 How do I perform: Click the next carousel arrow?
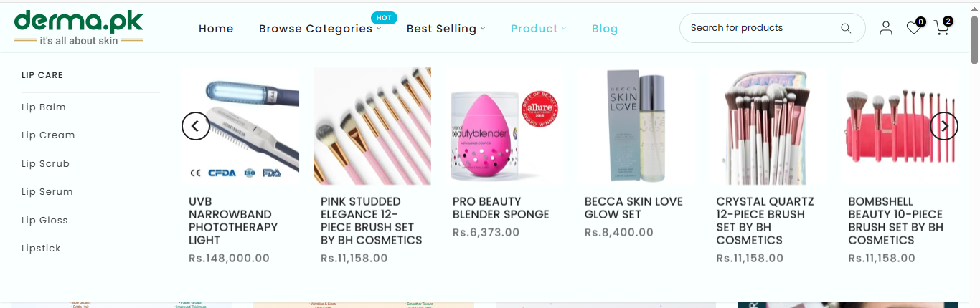tap(944, 126)
